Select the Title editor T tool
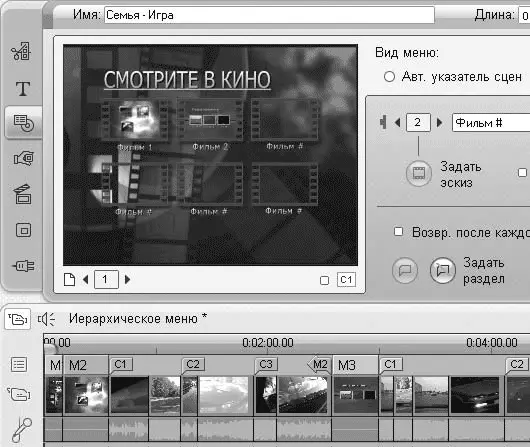Viewport: 530px width, 447px height. 23,88
